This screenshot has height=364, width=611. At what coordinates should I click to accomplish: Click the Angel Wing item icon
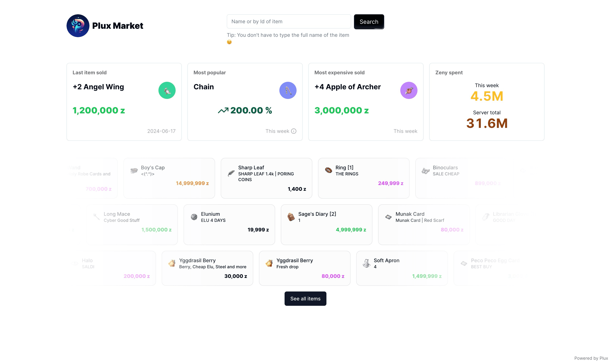tap(167, 90)
